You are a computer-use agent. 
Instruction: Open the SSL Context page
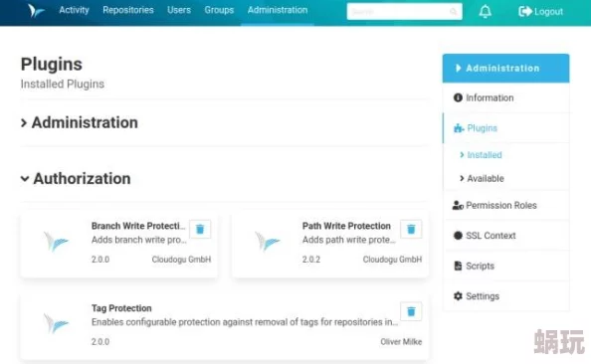485,236
